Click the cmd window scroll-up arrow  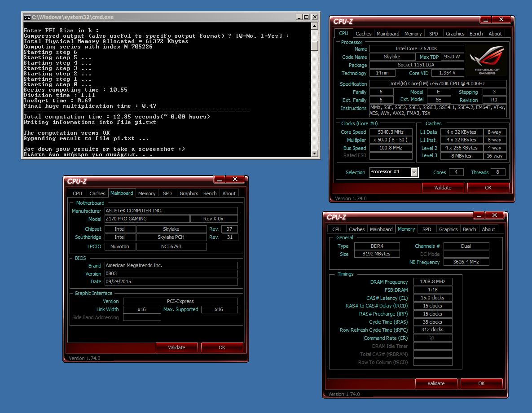point(315,26)
